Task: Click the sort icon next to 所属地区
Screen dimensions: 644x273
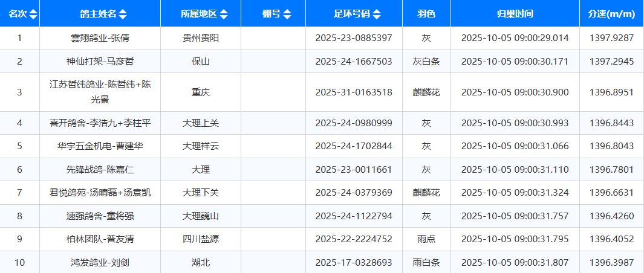Action: (224, 14)
